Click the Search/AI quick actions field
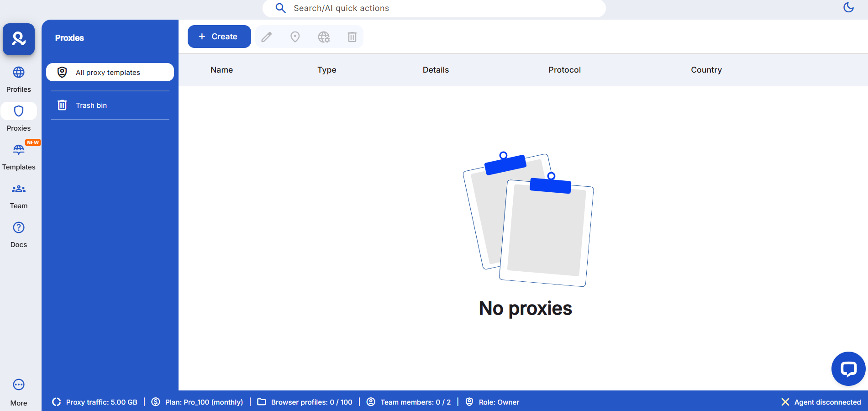Viewport: 868px width, 411px height. coord(434,8)
